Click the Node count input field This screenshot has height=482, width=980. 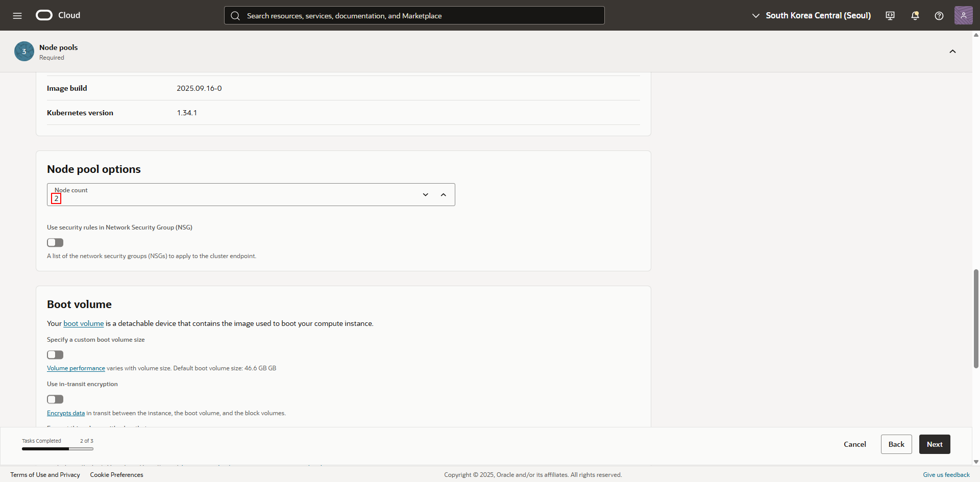click(230, 198)
